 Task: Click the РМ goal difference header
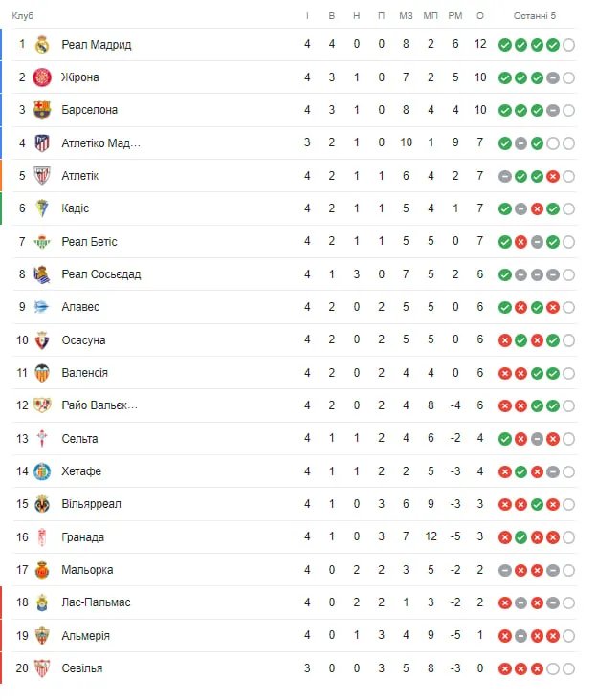[455, 15]
